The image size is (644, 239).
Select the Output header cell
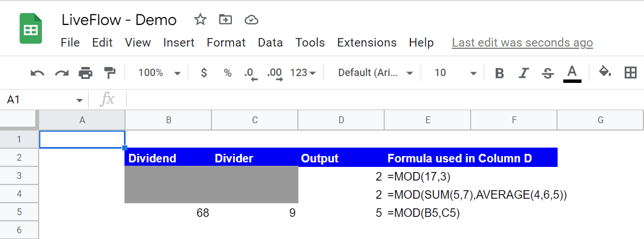coord(341,157)
